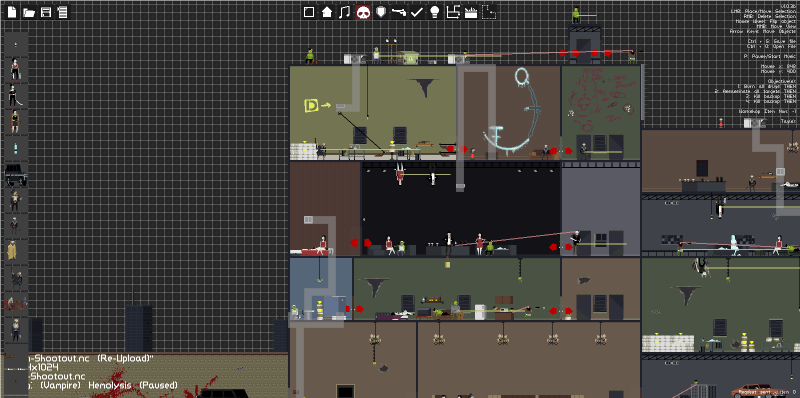Save the level with the floppy disk icon
Viewport: 800px width, 398px height.
pos(45,12)
